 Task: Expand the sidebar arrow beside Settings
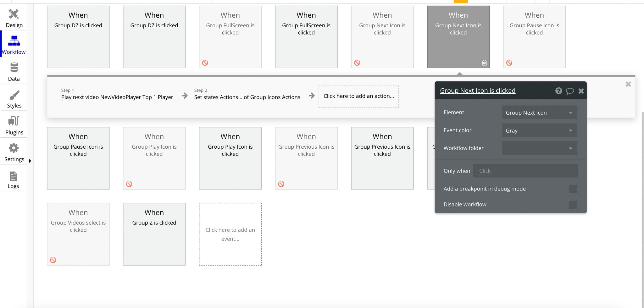point(30,161)
